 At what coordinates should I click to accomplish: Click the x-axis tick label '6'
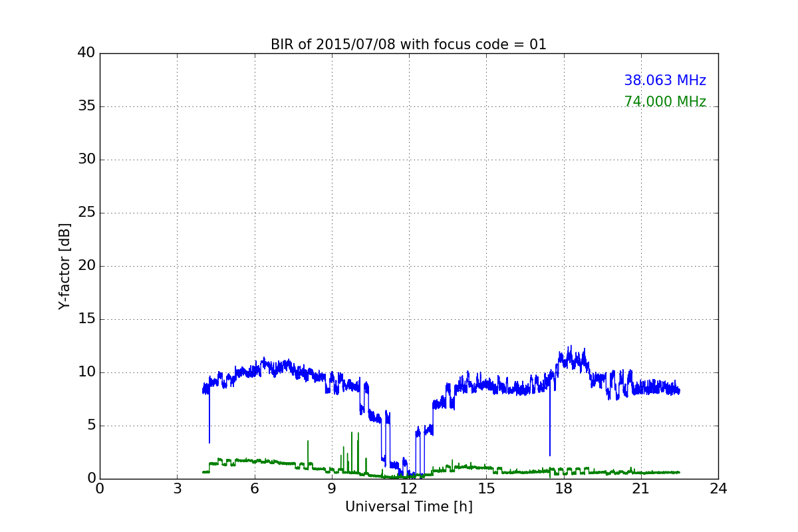254,489
